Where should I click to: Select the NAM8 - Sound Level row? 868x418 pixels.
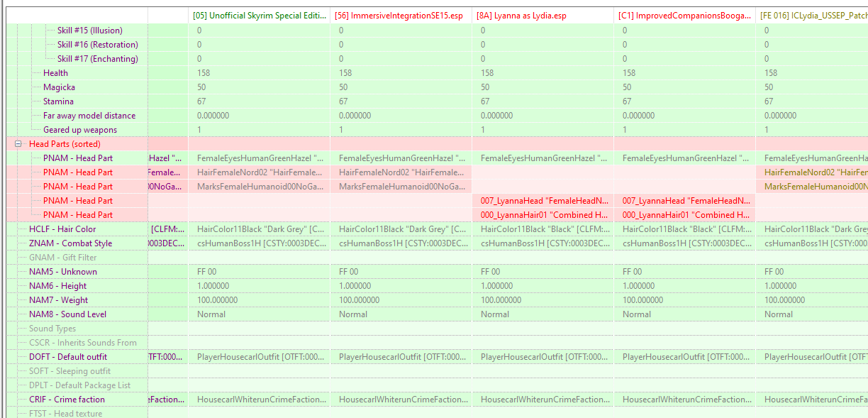coord(67,314)
